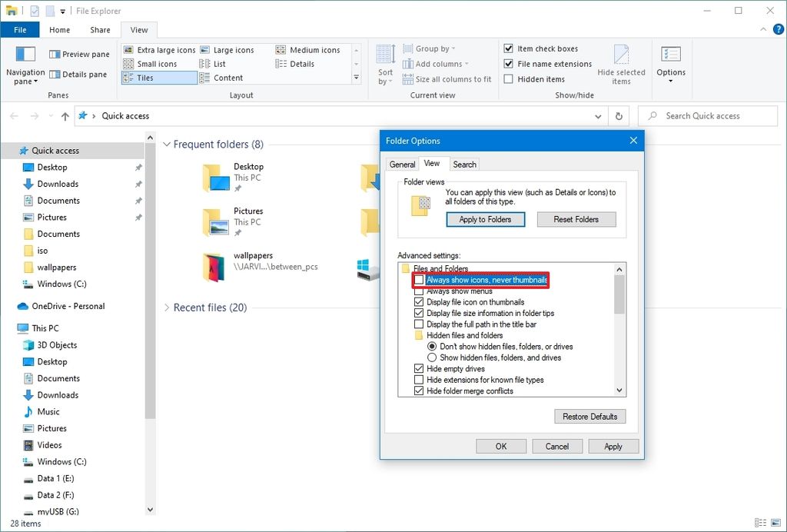Disable File name extensions in Show/hide group
Screen dimensions: 787x532
point(509,64)
